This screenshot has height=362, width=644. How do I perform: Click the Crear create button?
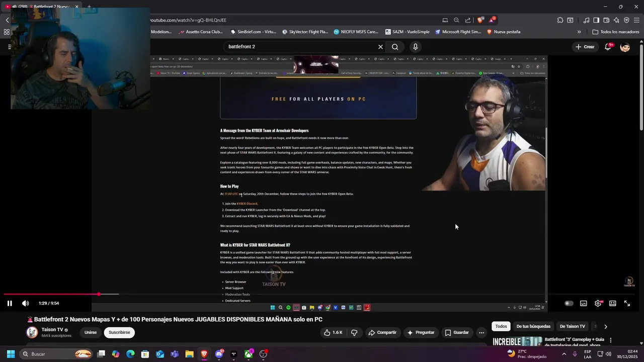pos(585,47)
